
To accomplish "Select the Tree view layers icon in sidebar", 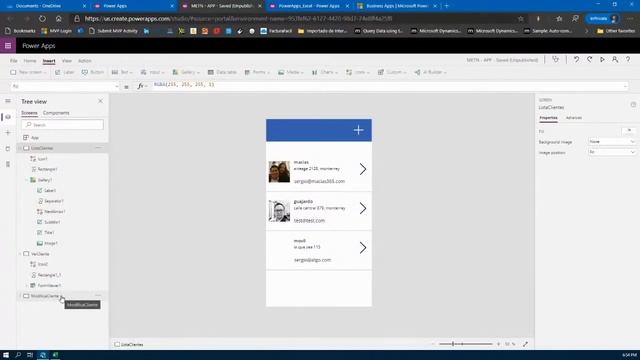I will point(8,117).
